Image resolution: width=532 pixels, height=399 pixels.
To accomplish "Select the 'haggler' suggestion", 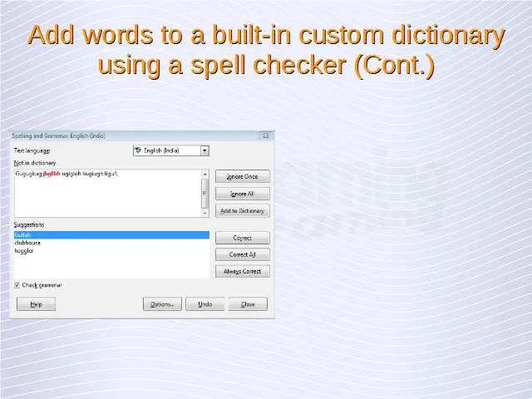I will coord(24,250).
